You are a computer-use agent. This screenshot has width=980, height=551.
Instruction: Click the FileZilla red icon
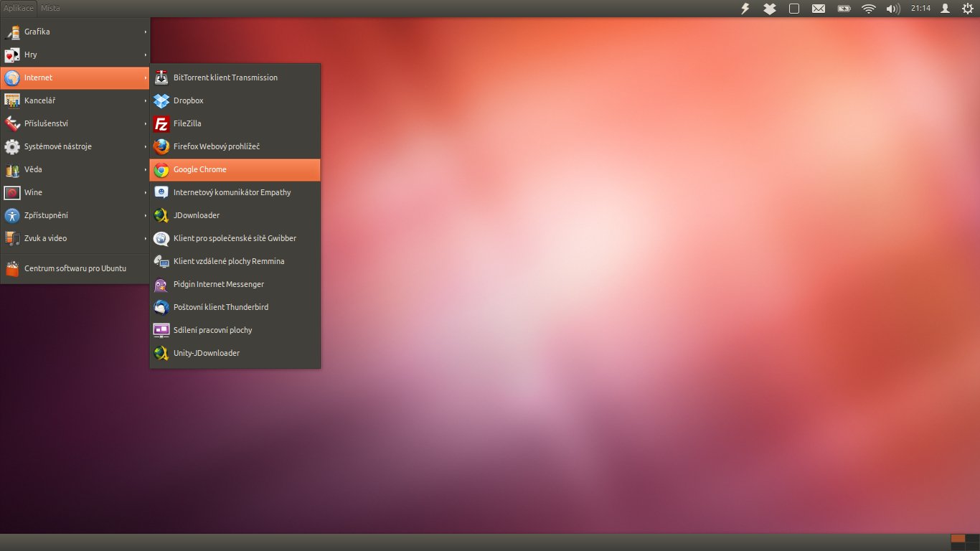coord(161,123)
